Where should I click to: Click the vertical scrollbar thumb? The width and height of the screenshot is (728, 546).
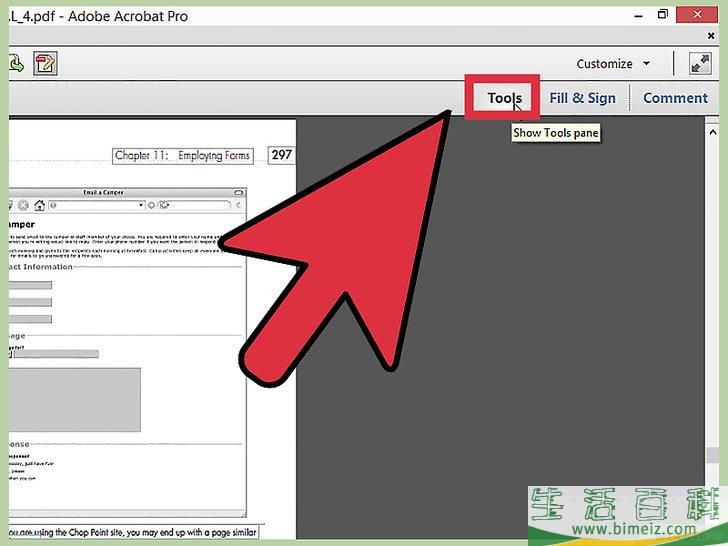point(713,455)
